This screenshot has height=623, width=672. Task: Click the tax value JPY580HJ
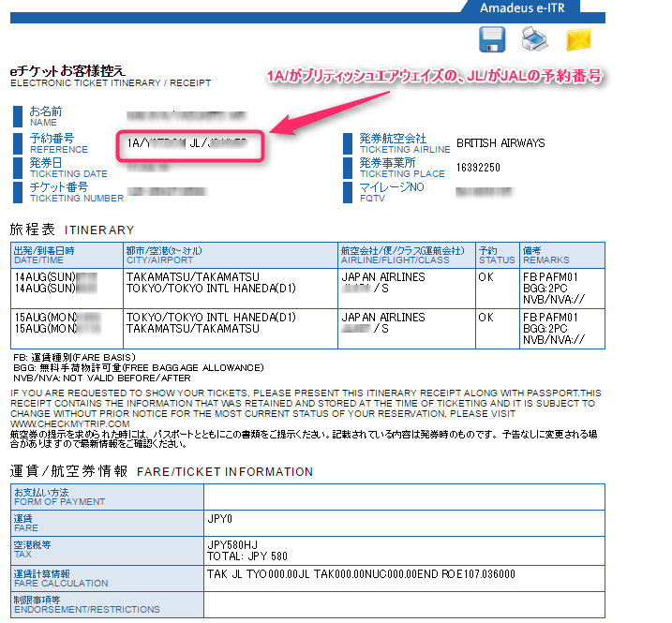(232, 545)
